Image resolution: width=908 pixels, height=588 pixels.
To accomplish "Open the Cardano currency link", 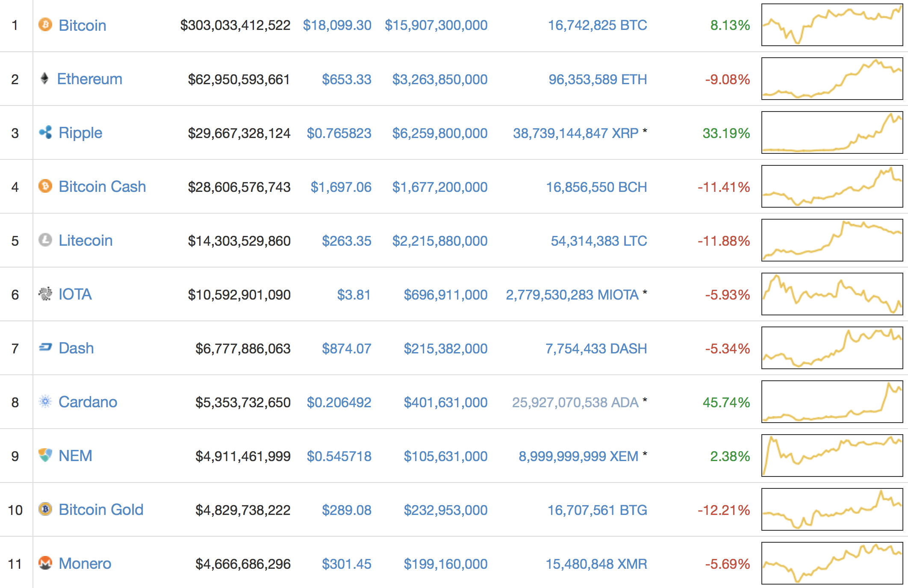I will point(88,402).
